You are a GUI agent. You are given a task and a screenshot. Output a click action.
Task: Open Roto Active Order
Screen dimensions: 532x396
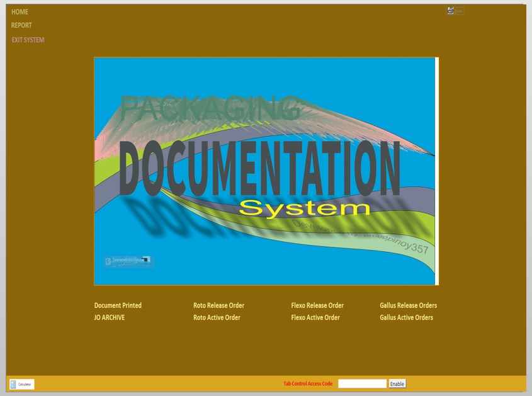(217, 318)
